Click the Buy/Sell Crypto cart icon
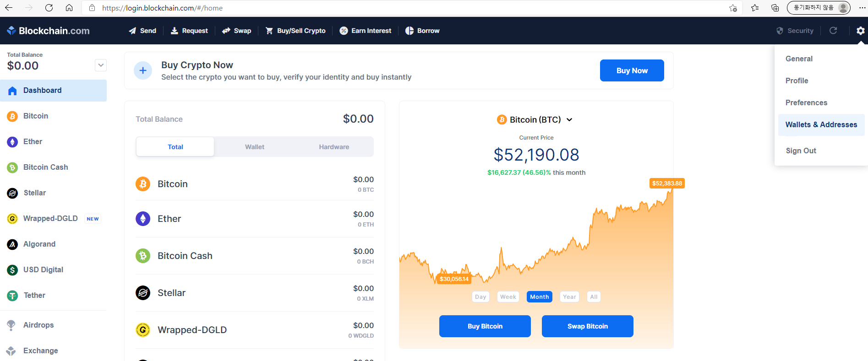This screenshot has height=361, width=868. pyautogui.click(x=269, y=31)
